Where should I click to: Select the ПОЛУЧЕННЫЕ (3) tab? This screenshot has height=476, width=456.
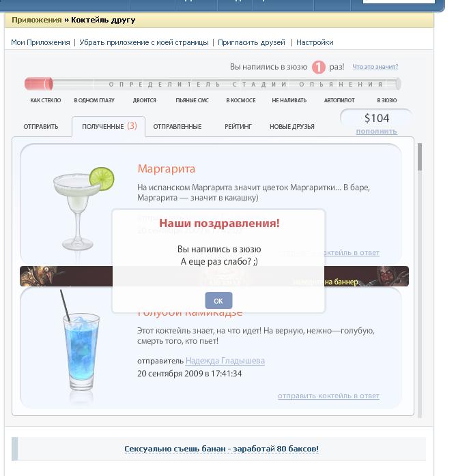pos(109,126)
